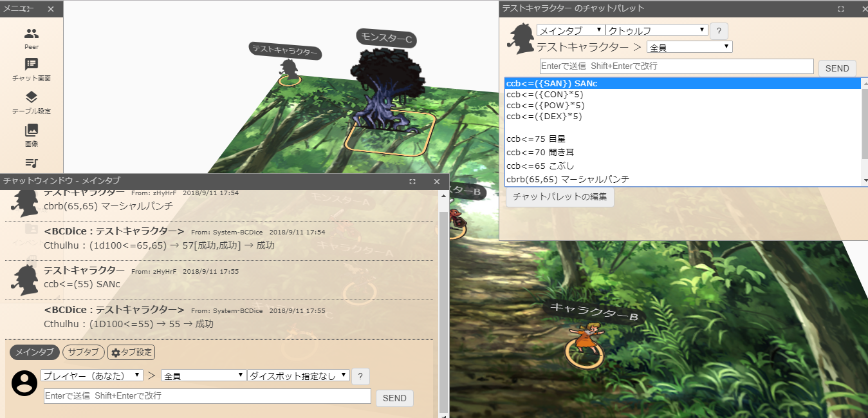Maximize the チャットウィンドウ panel

pos(412,182)
